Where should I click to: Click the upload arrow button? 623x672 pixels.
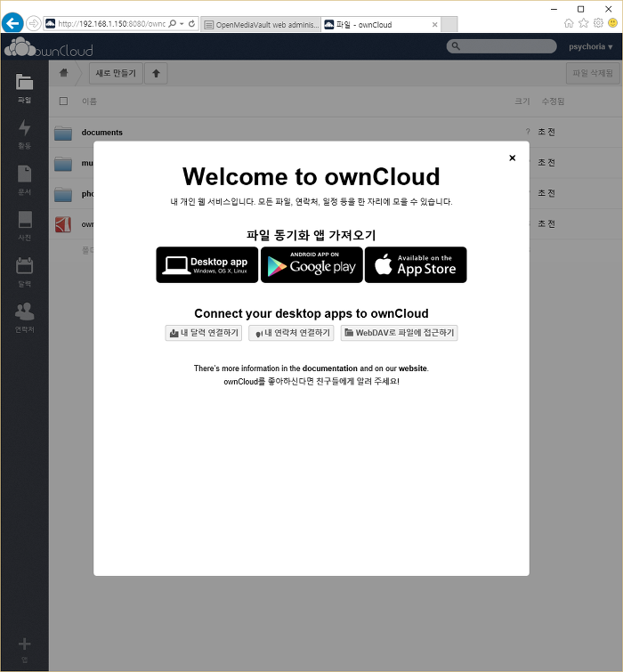(156, 73)
